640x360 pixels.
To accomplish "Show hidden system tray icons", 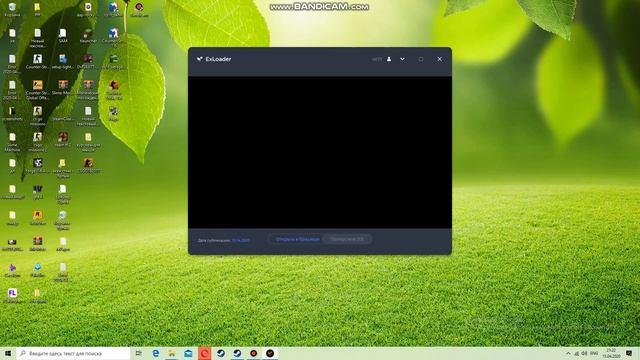I will click(568, 353).
